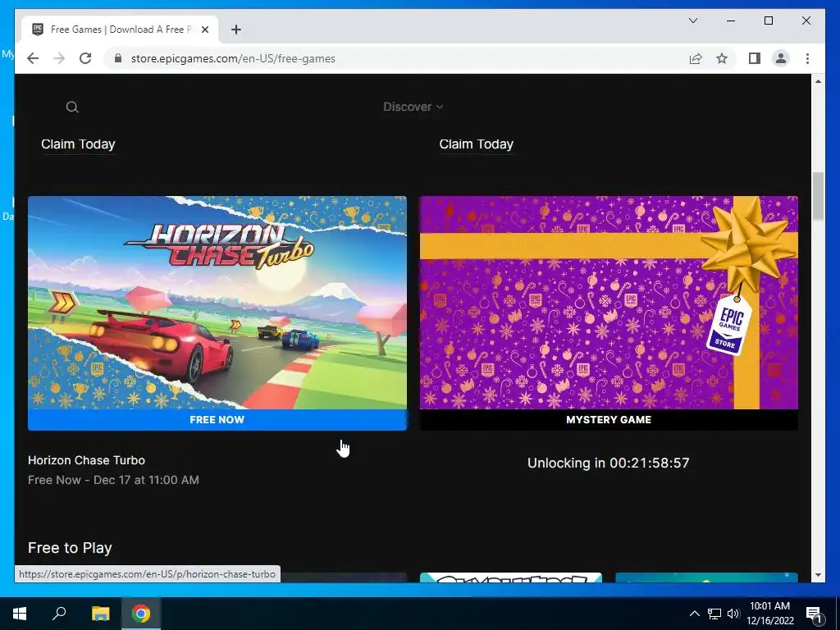Click the vertical scrollbar thumb
The image size is (840, 630).
(x=818, y=195)
